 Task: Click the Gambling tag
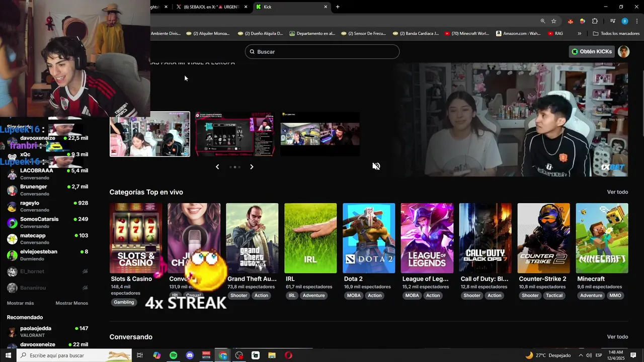(124, 302)
